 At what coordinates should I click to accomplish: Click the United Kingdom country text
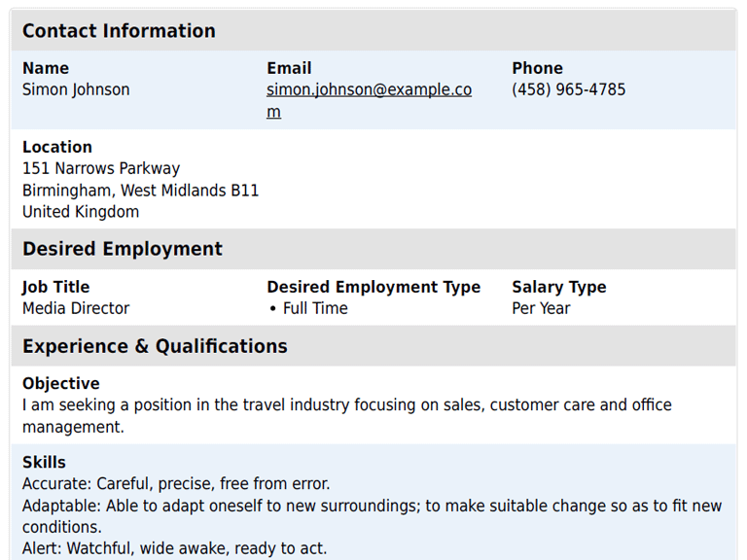(x=81, y=212)
